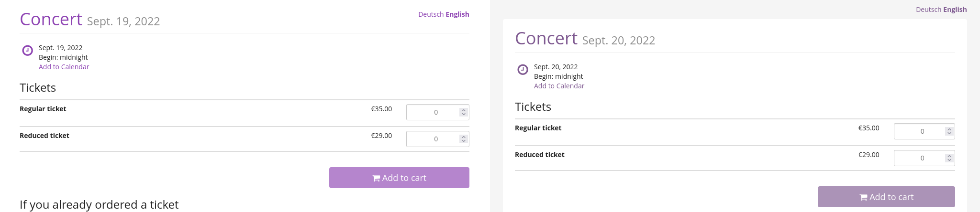Decrease Regular ticket quantity for Sept. 20 concert
Image resolution: width=980 pixels, height=212 pixels.
tap(949, 133)
